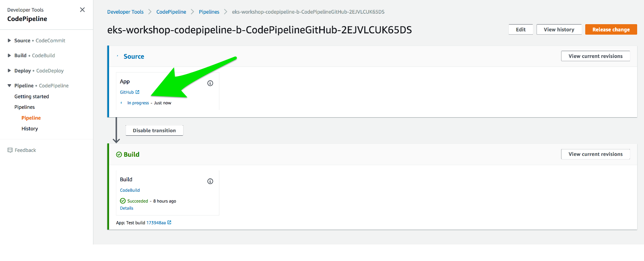View current revisions for the Build stage
Screen dimensions: 644x261
point(595,154)
